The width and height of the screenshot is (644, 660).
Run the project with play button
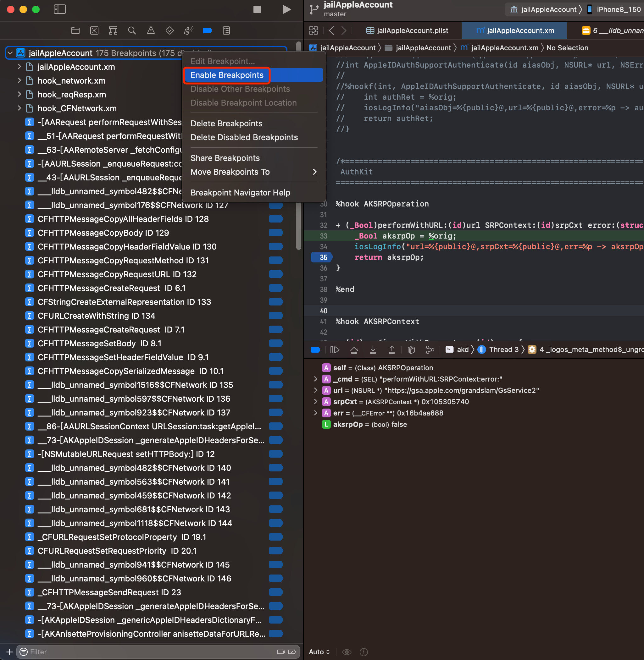pyautogui.click(x=286, y=9)
